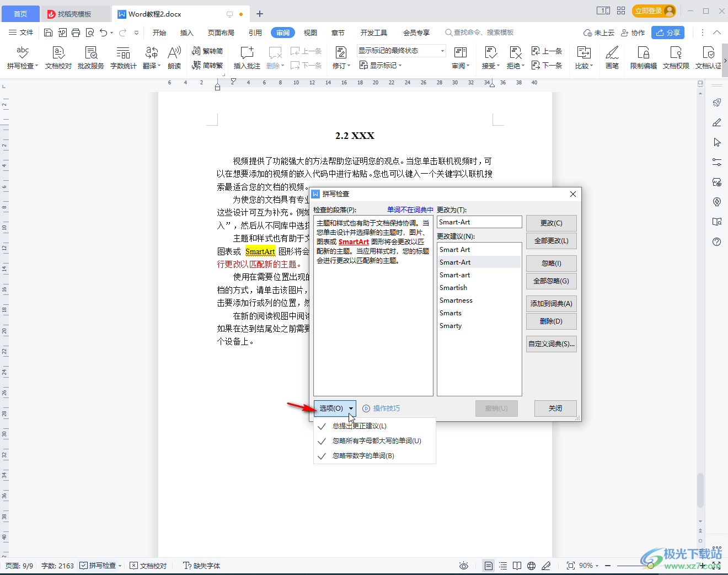Toggle page view mode in status bar
Image resolution: width=728 pixels, height=575 pixels.
[489, 566]
